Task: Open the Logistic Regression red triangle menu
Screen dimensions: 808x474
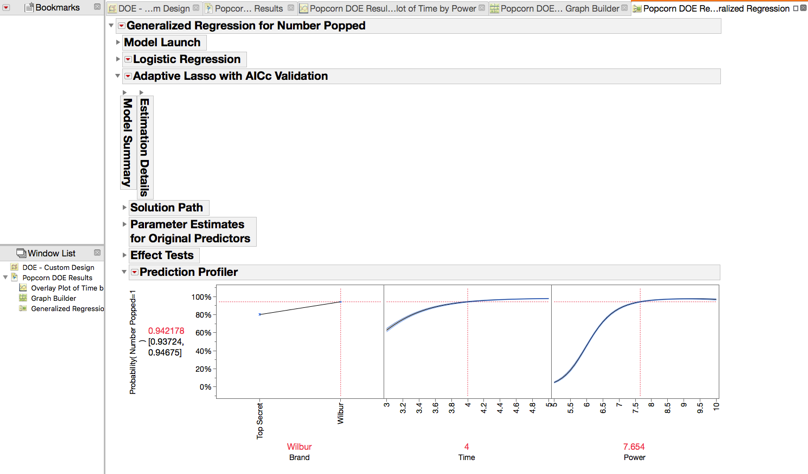Action: (x=128, y=59)
